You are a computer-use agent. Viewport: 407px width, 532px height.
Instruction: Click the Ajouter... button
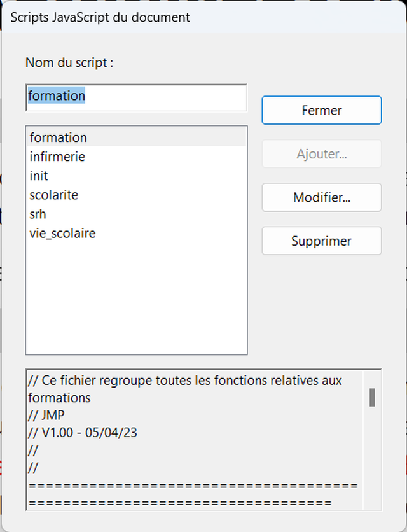(321, 154)
